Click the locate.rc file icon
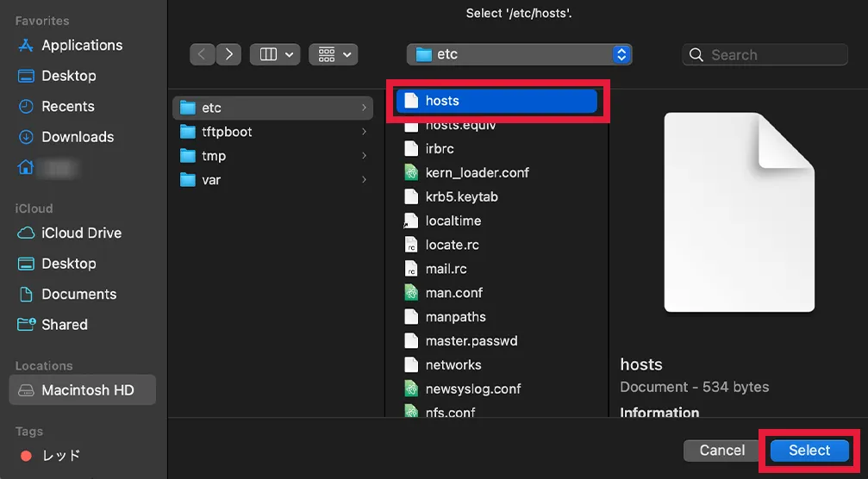The width and height of the screenshot is (868, 479). (411, 245)
